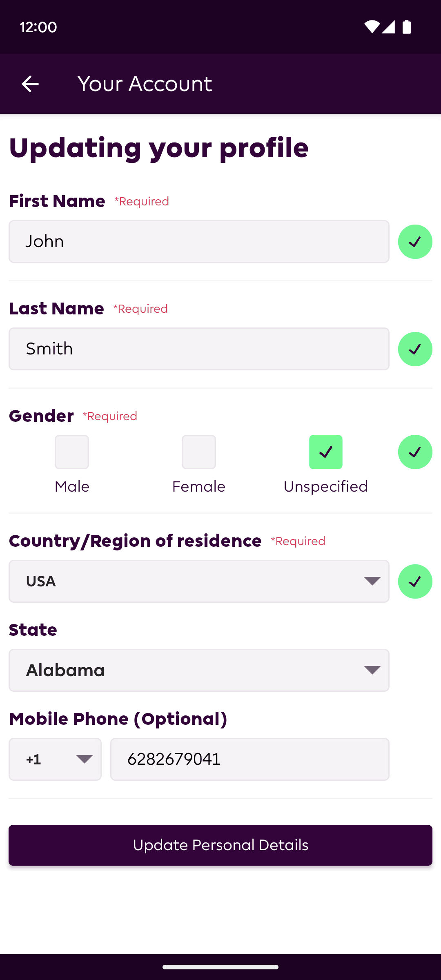The image size is (441, 980).
Task: Open the Country/Region USA dropdown
Action: click(199, 581)
